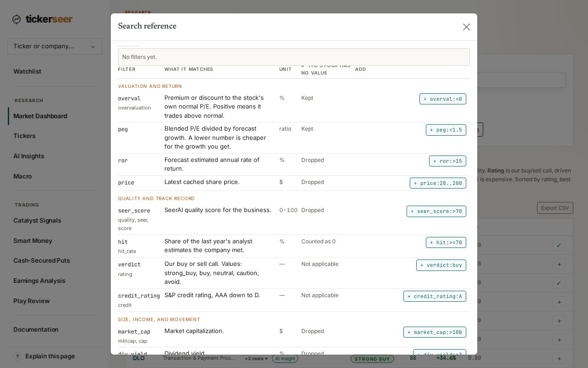Open Watchlist in the sidebar
The width and height of the screenshot is (588, 368).
[x=27, y=71]
